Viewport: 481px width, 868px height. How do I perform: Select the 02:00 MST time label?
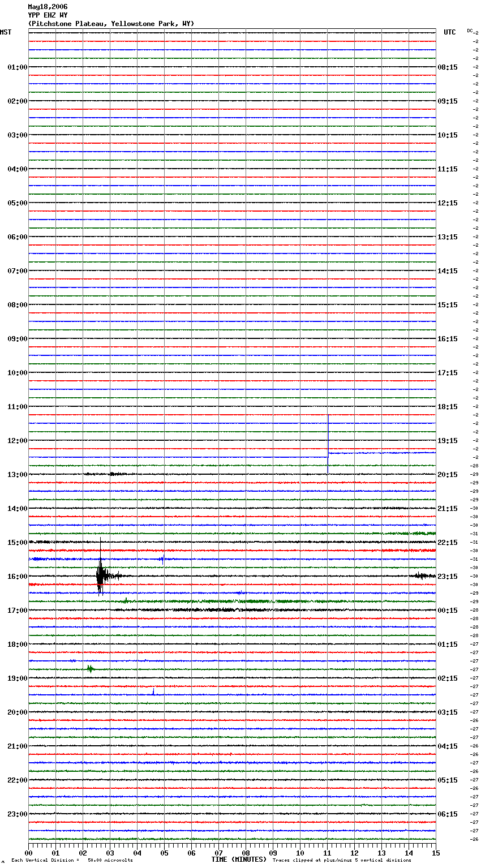[18, 101]
